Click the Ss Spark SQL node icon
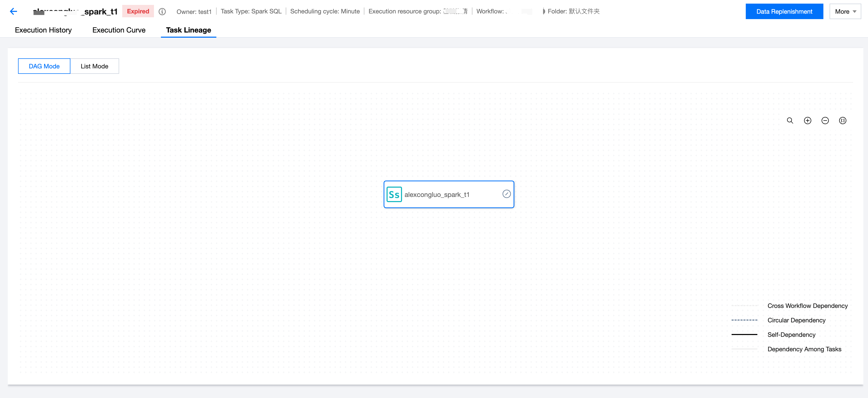The width and height of the screenshot is (868, 398). pos(394,194)
